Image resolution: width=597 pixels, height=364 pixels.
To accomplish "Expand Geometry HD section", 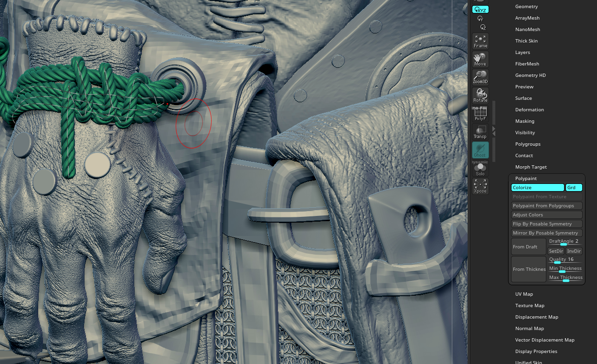I will click(x=531, y=75).
